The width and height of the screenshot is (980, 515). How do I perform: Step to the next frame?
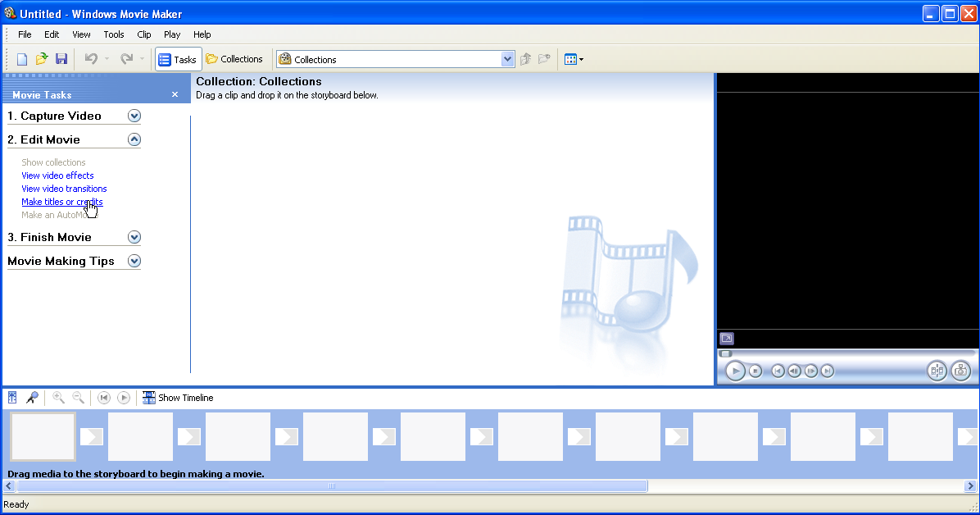pos(810,371)
